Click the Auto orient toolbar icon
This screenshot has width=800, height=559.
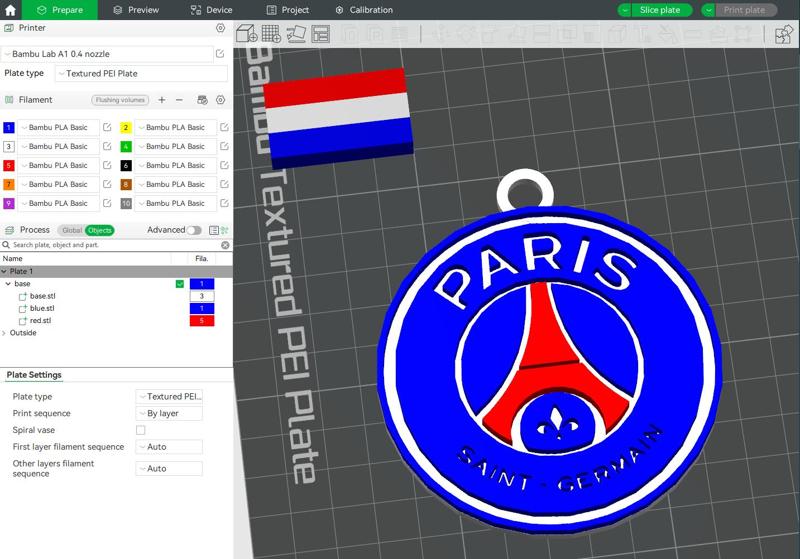296,34
